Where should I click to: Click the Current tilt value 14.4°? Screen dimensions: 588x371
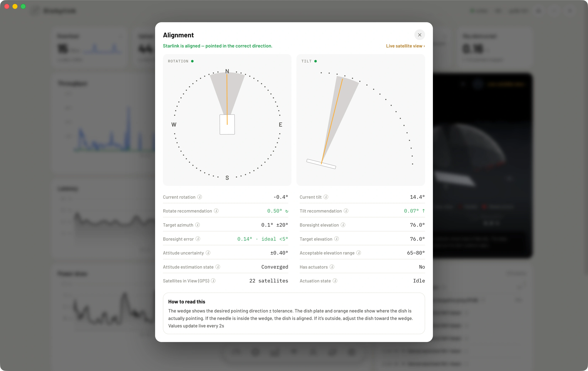click(417, 197)
